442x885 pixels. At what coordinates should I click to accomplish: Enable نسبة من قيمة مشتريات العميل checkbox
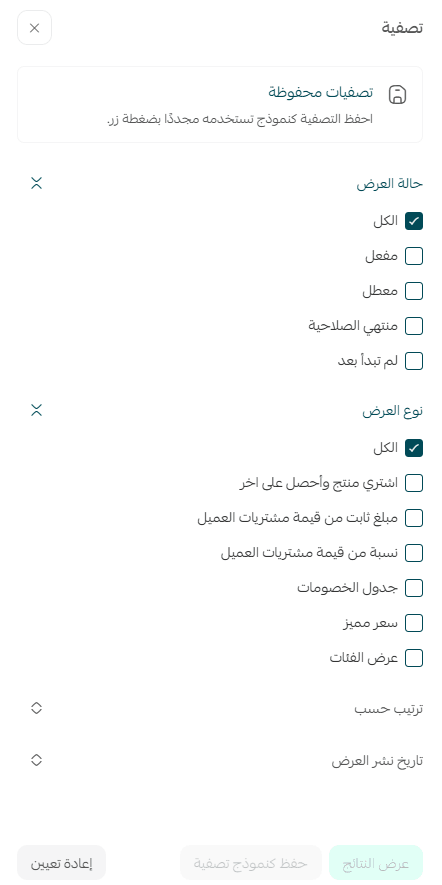point(414,553)
